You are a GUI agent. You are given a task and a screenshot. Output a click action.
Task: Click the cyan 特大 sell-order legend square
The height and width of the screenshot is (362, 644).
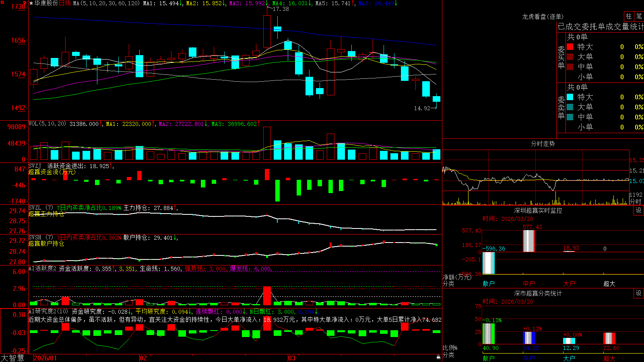click(570, 97)
